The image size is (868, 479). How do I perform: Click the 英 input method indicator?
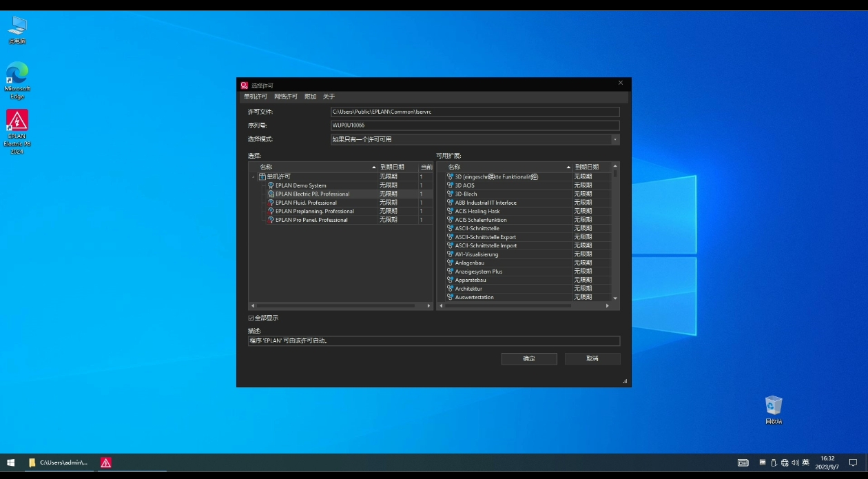pos(805,462)
